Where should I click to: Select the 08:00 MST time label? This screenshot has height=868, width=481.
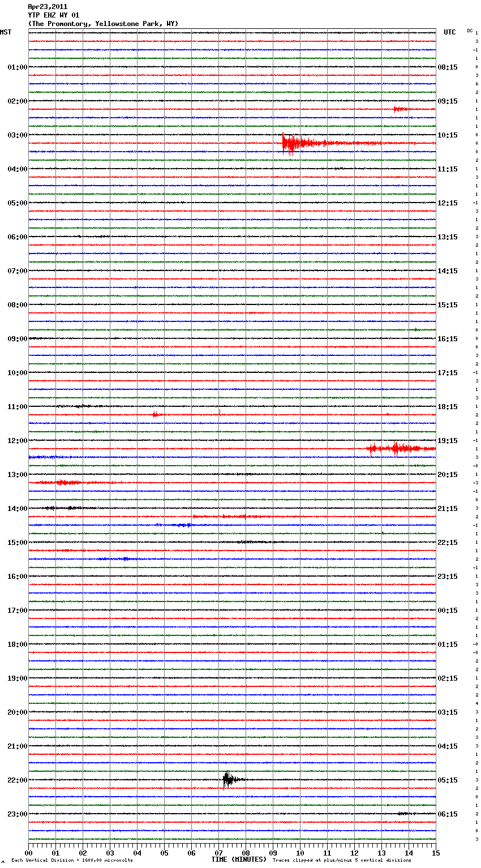click(17, 305)
